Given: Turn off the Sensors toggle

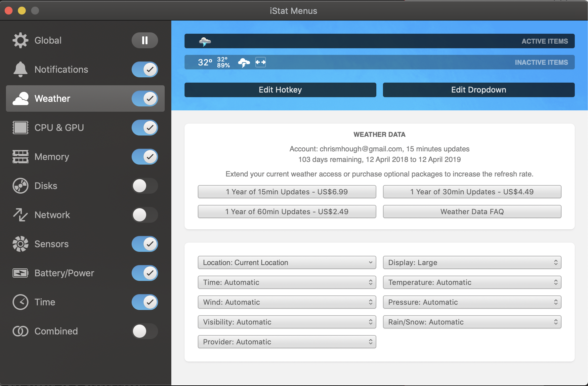Looking at the screenshot, I should 145,244.
